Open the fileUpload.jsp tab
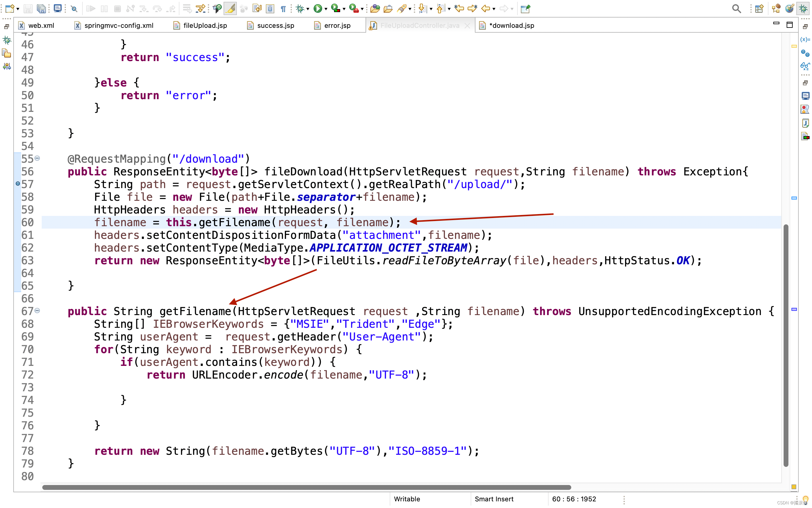This screenshot has width=812, height=508. point(200,25)
